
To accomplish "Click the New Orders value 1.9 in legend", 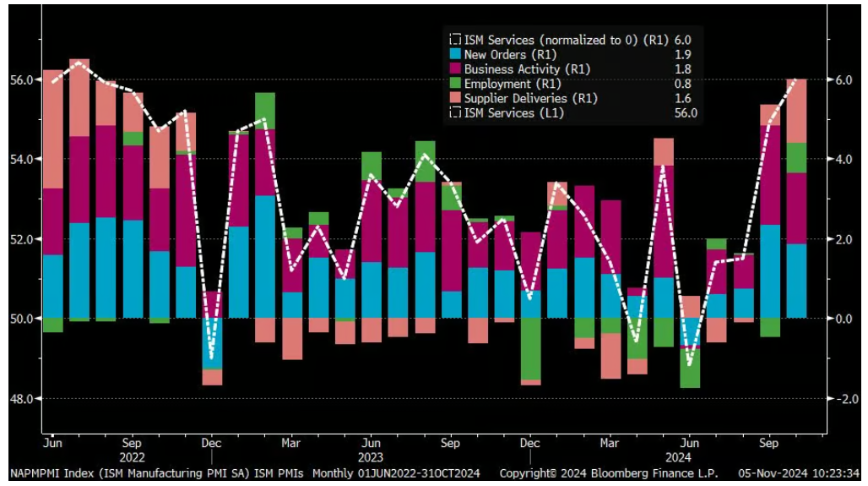I will (683, 55).
